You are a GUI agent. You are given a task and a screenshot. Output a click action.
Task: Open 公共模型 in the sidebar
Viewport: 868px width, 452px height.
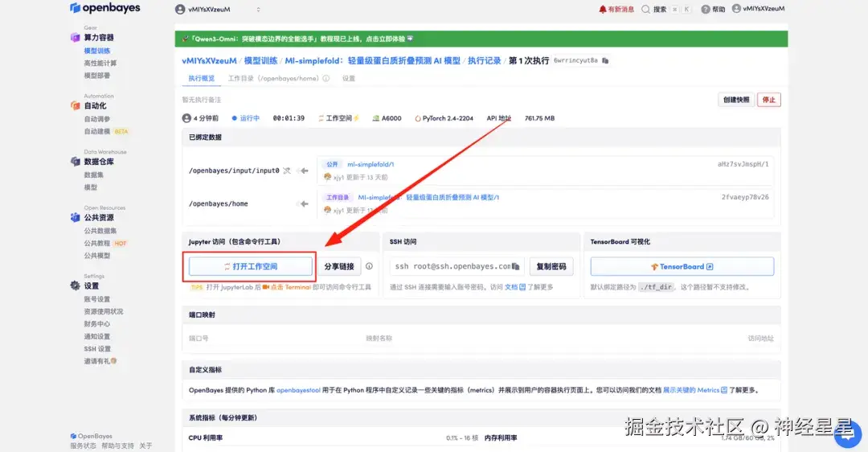click(x=97, y=256)
